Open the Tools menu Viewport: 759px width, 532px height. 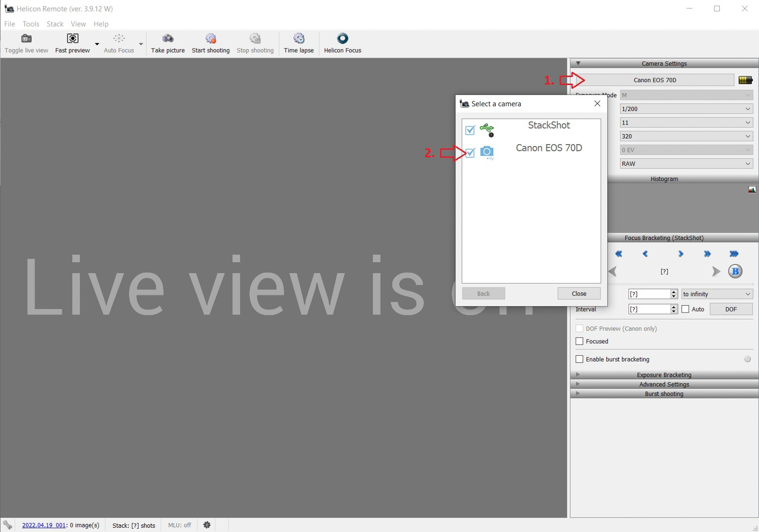point(31,24)
